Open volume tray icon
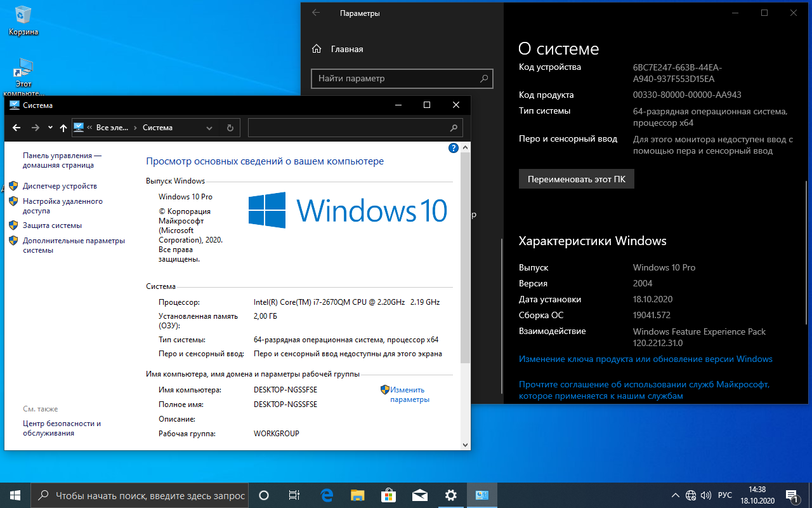 pos(706,495)
